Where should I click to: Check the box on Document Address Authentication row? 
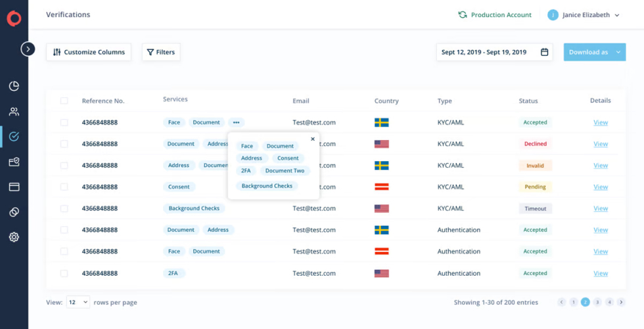click(x=64, y=230)
